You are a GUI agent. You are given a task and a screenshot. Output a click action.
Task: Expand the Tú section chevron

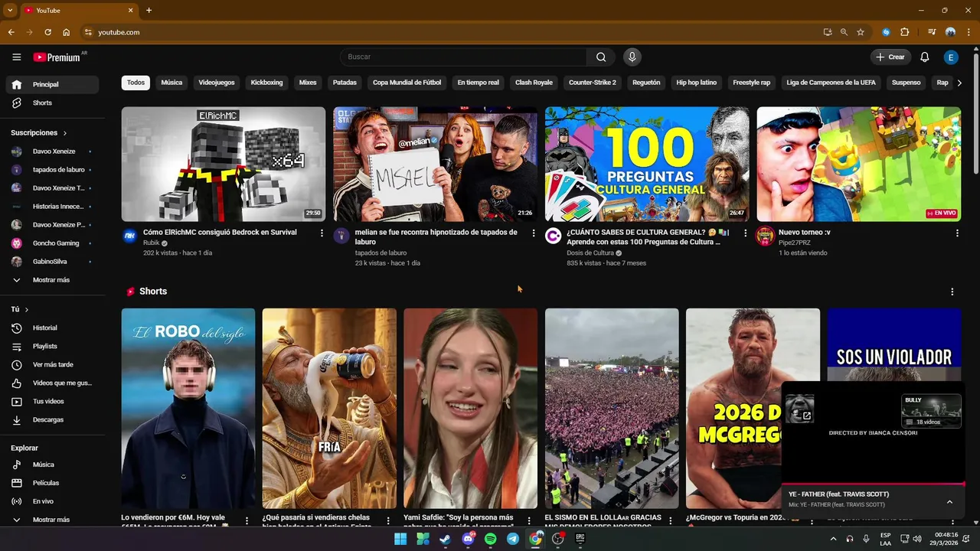point(27,310)
